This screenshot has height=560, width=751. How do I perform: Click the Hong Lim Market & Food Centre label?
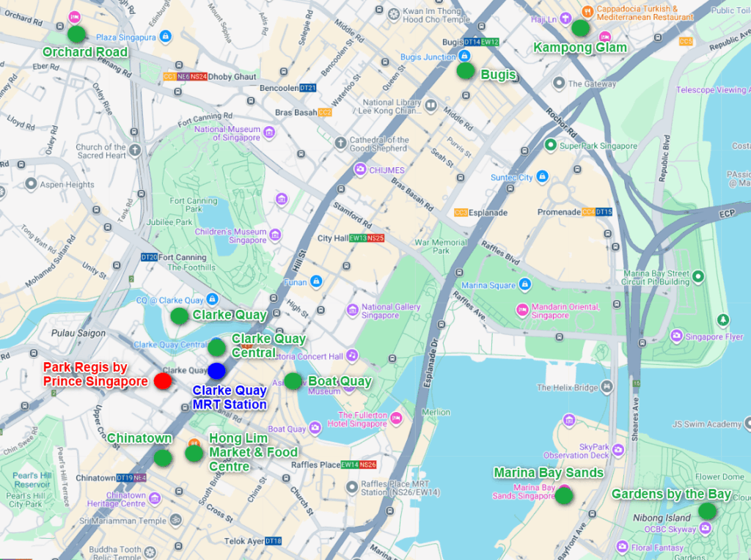[253, 452]
